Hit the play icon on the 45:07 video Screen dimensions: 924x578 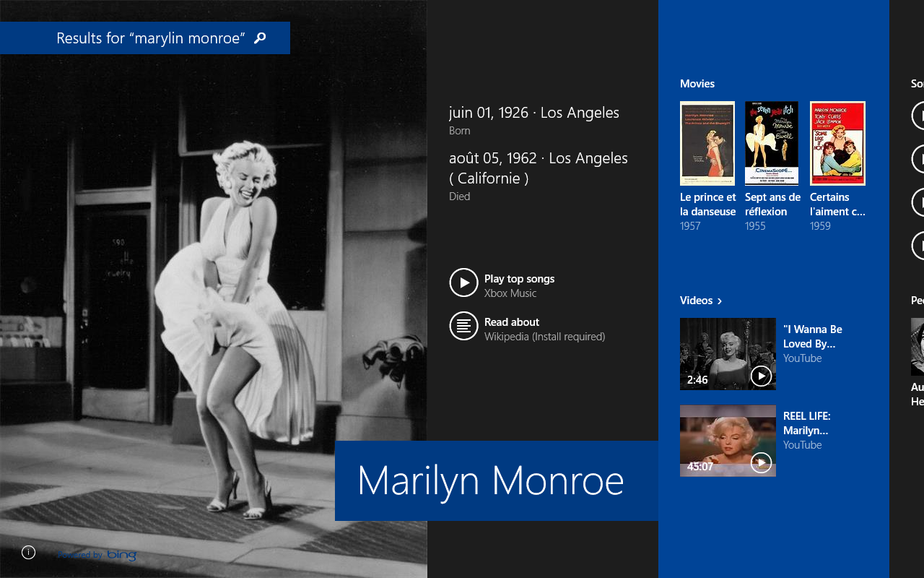point(761,462)
